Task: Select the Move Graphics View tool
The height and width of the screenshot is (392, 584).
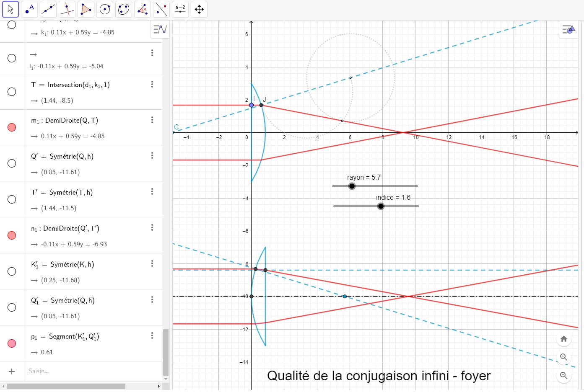Action: click(x=199, y=9)
